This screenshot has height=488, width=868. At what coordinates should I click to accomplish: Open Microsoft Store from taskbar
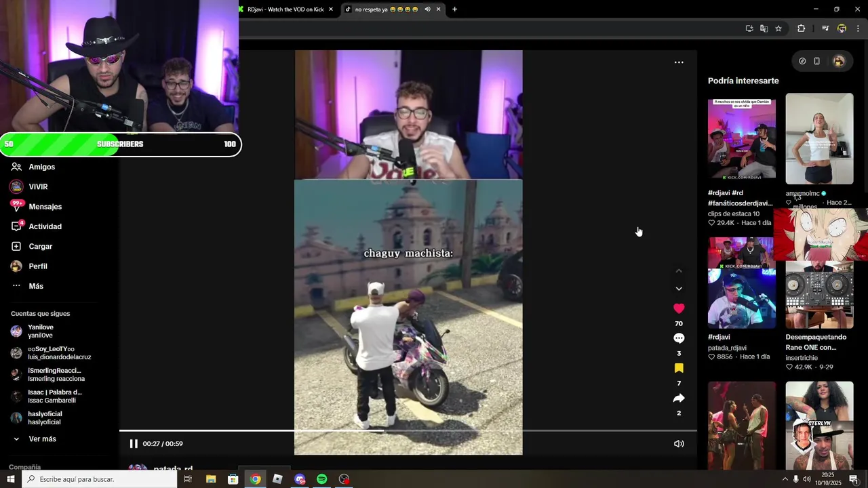pyautogui.click(x=233, y=479)
